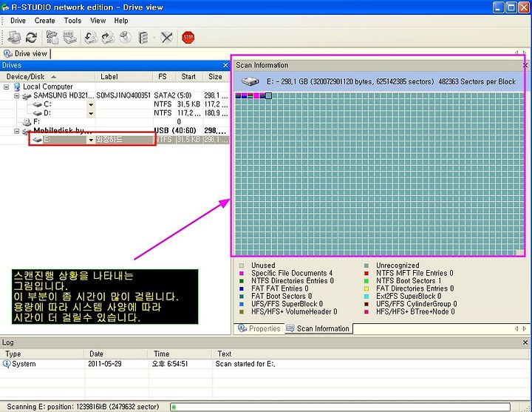Screen dimensions: 532x412
Task: Open the Drive menu
Action: point(18,21)
